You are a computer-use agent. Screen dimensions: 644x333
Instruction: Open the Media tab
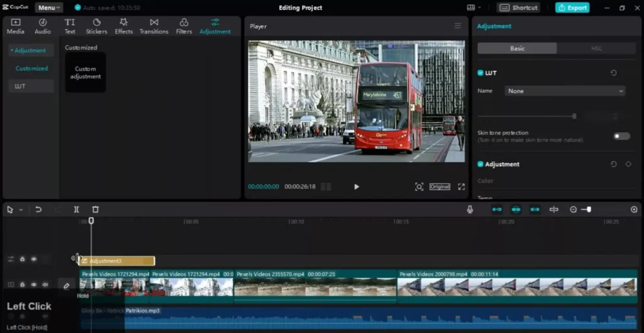(16, 26)
